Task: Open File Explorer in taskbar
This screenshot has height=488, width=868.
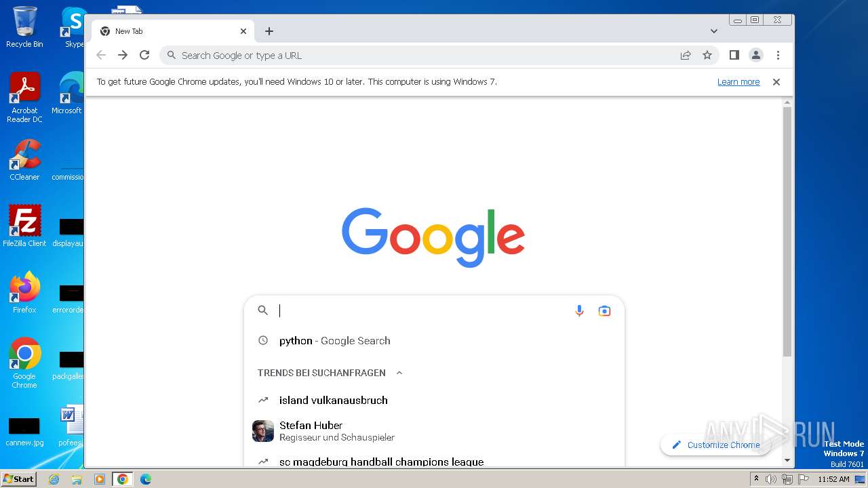Action: [77, 479]
